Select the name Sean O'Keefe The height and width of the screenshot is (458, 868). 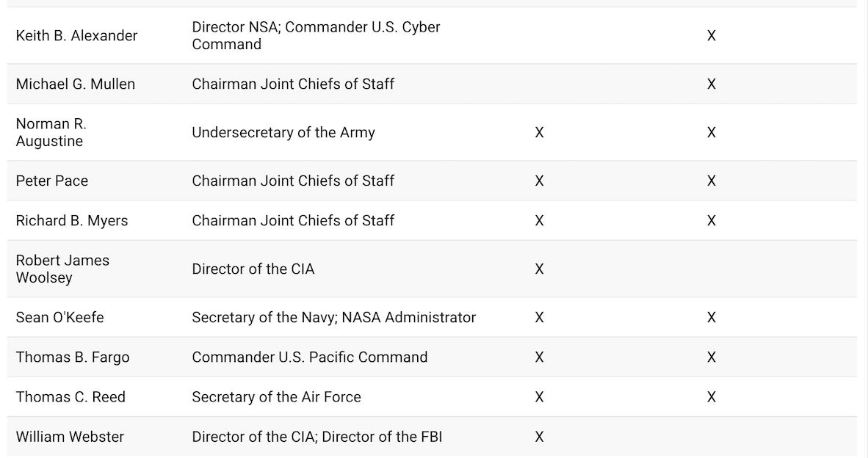point(60,318)
